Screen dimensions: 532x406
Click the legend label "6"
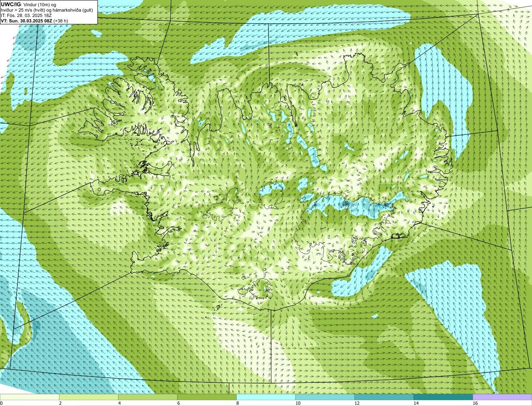click(x=178, y=403)
